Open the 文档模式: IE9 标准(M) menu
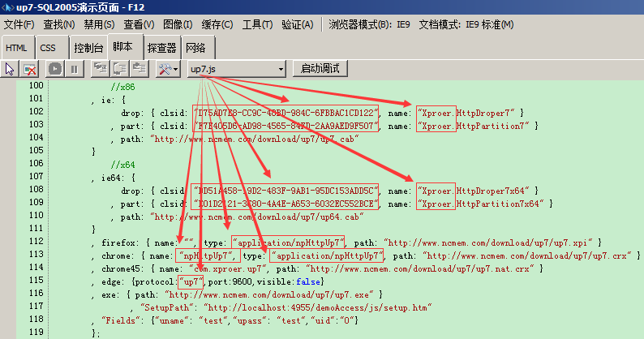 click(x=466, y=24)
